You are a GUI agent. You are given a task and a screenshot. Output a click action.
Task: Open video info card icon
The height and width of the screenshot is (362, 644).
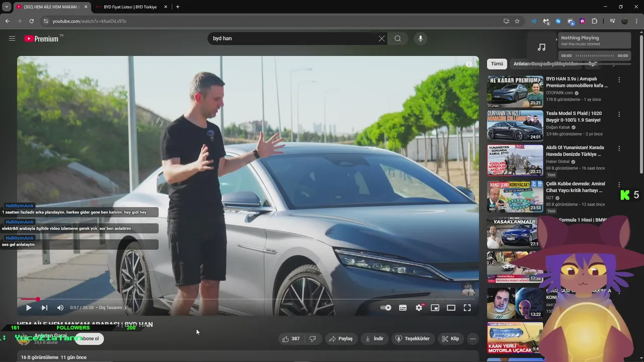[x=468, y=64]
